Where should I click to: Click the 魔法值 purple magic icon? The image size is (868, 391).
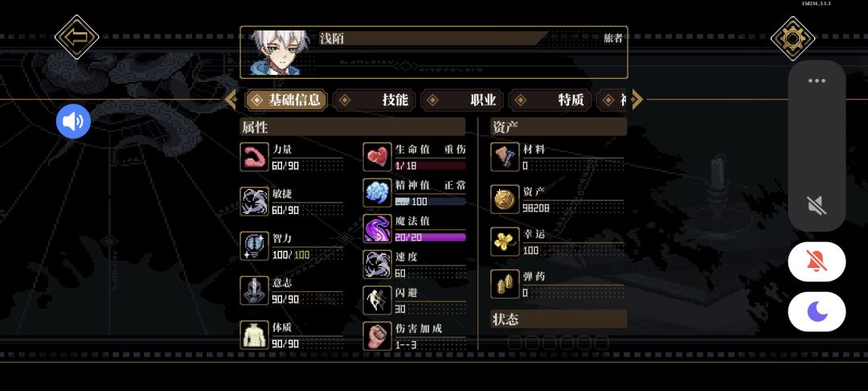378,228
